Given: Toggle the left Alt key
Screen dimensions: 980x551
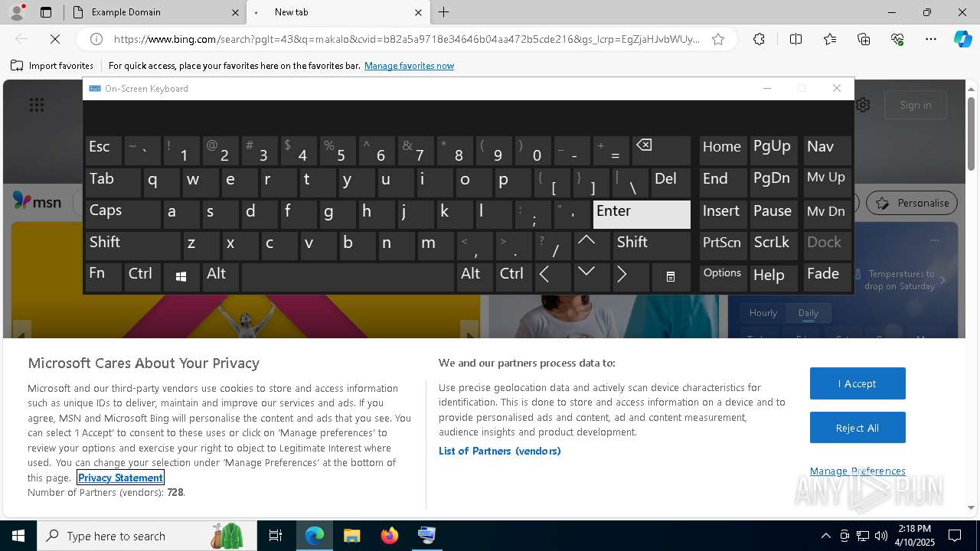Looking at the screenshot, I should pyautogui.click(x=220, y=277).
